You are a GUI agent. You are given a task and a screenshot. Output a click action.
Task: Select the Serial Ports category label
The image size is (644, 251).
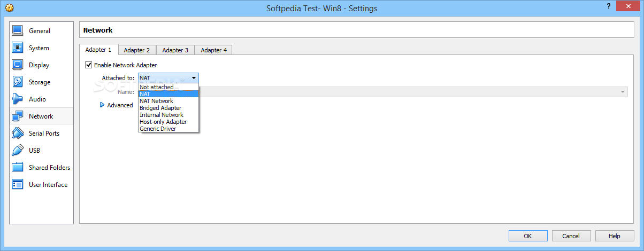click(44, 134)
